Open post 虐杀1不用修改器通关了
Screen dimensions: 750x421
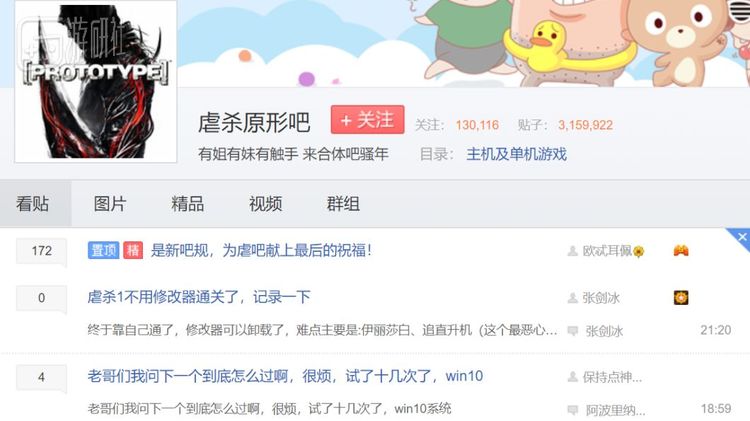tap(199, 297)
